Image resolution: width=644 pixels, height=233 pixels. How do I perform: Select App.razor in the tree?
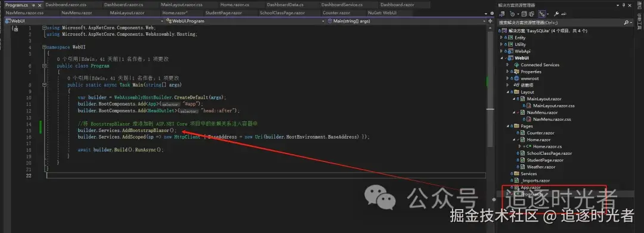click(531, 188)
